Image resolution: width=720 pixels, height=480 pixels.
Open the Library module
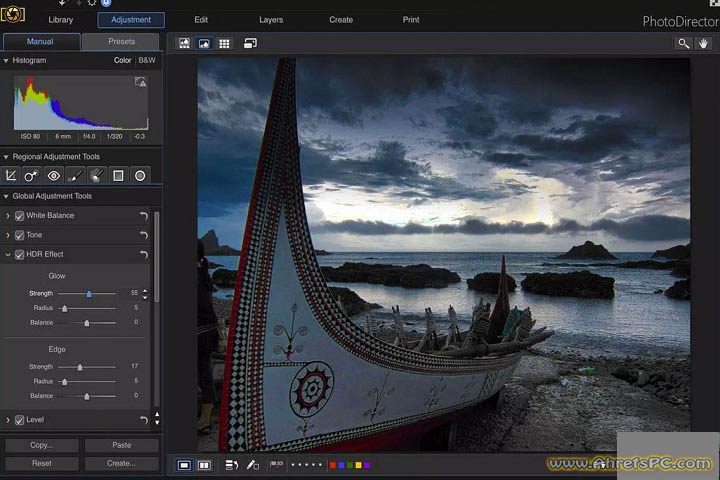(x=61, y=20)
